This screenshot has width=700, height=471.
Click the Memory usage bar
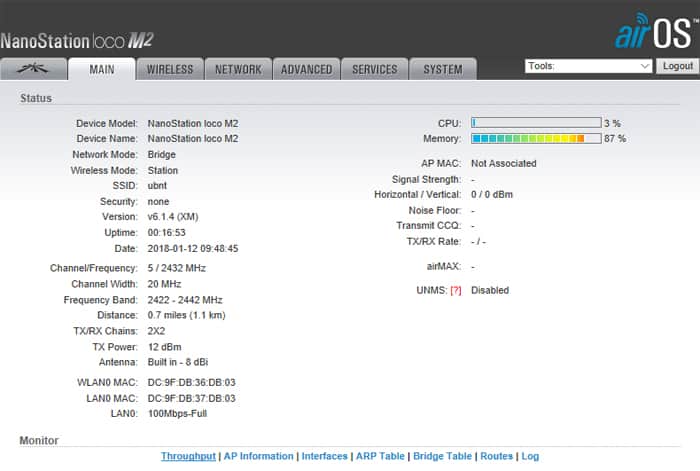pos(536,138)
